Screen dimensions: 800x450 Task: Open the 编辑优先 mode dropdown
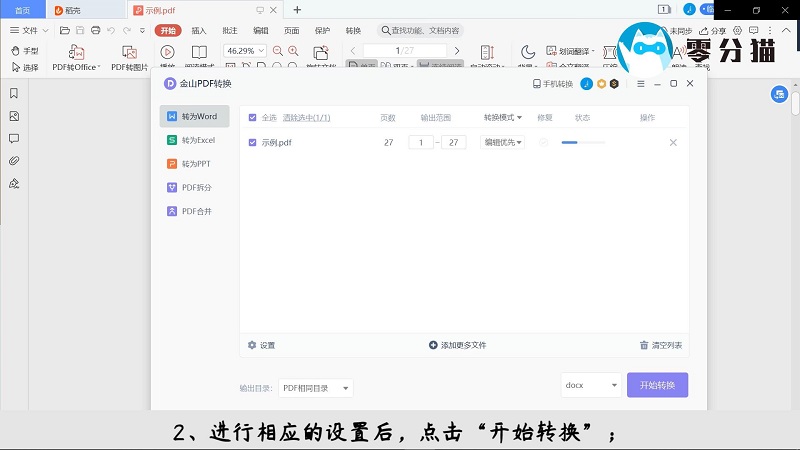pyautogui.click(x=503, y=142)
